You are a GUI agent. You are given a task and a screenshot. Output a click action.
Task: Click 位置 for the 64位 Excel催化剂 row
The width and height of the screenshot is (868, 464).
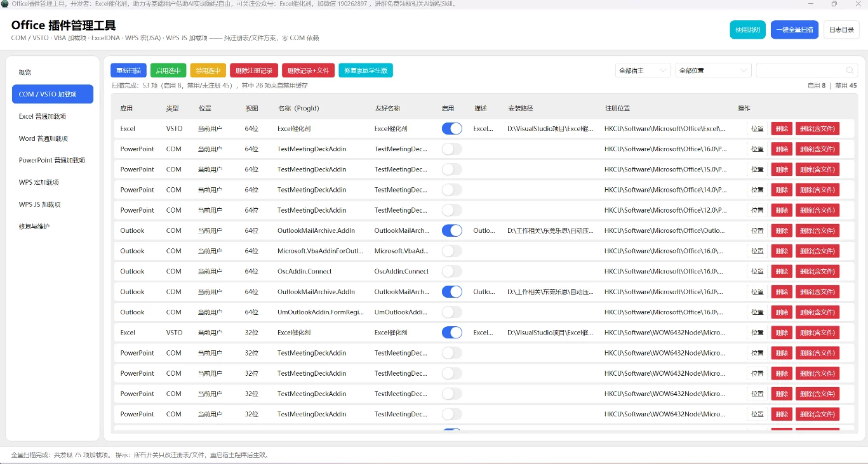click(x=758, y=129)
